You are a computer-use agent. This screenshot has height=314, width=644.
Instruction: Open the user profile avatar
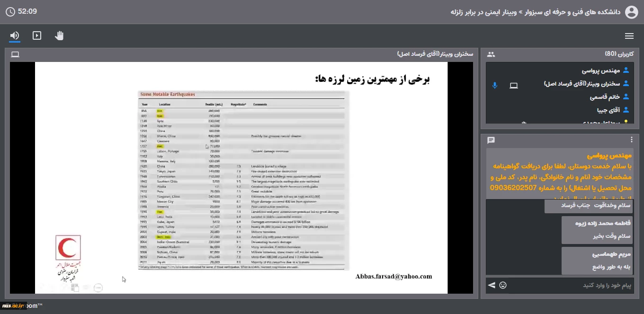coord(631,12)
